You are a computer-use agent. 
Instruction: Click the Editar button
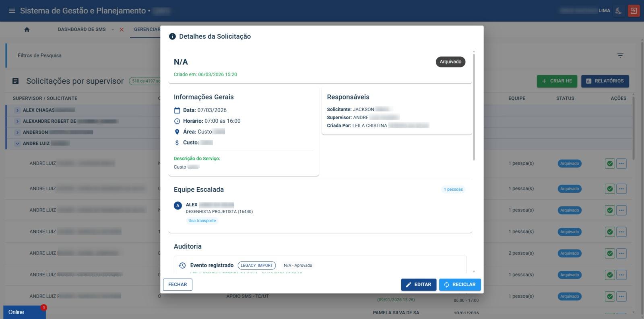[419, 284]
